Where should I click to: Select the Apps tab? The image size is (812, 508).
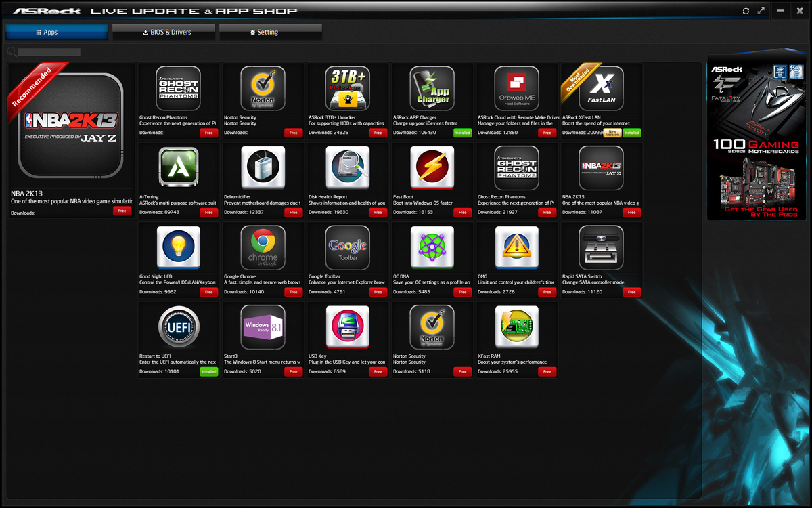[56, 31]
